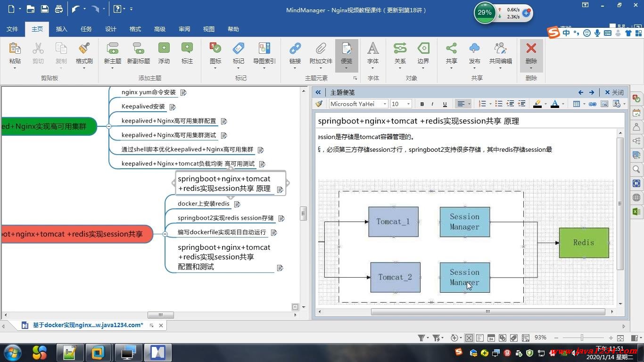
Task: Collapse the Nginx高可用集群 topic branch
Action: [109, 126]
